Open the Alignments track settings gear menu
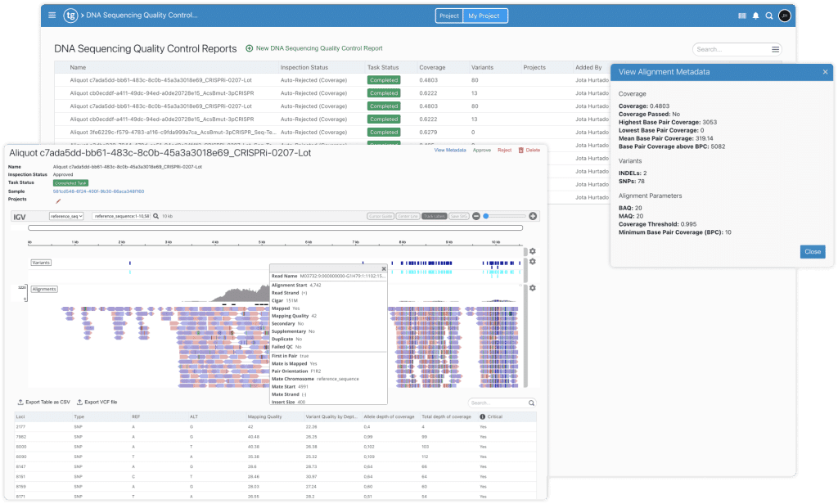838x504 pixels. tap(532, 288)
